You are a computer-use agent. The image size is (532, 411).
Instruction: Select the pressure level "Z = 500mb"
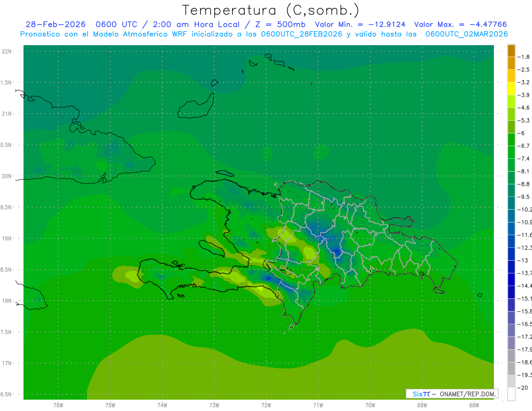click(280, 24)
